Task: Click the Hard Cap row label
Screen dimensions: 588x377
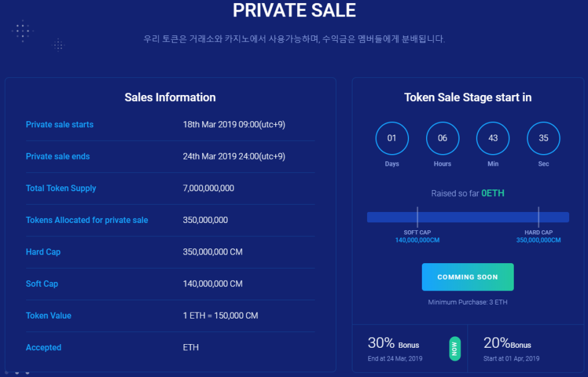Action: [x=43, y=252]
